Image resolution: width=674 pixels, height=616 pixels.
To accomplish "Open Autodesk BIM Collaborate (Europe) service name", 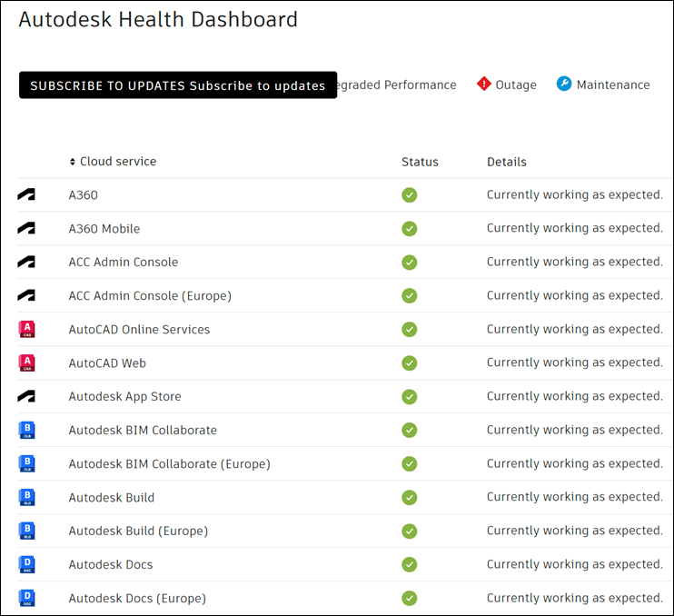I will click(169, 463).
